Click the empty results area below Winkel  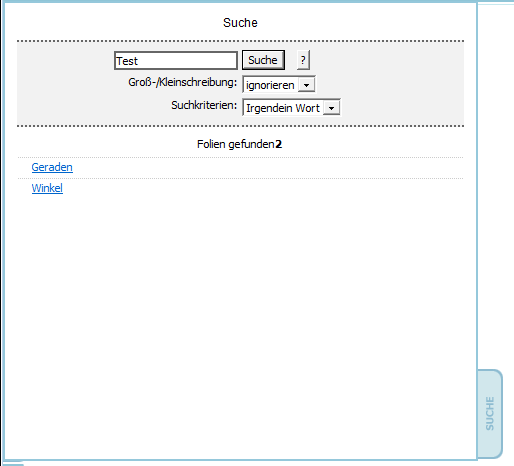(x=240, y=317)
